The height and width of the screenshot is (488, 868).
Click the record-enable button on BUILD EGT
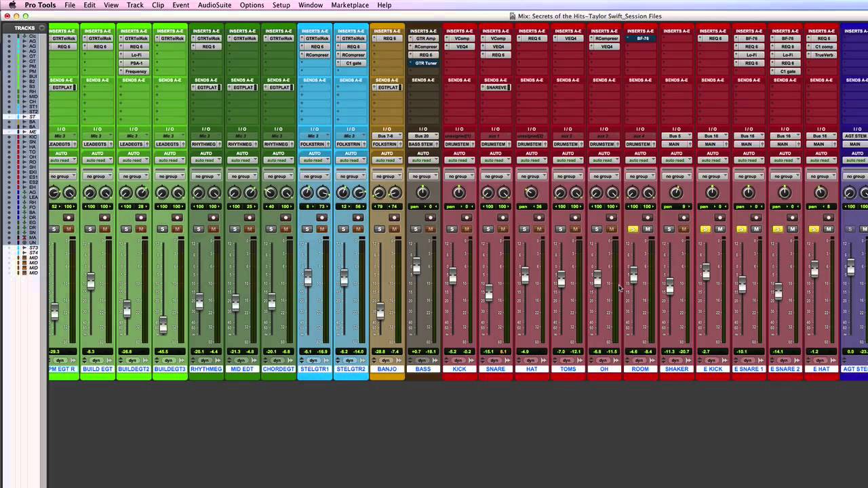[104, 218]
